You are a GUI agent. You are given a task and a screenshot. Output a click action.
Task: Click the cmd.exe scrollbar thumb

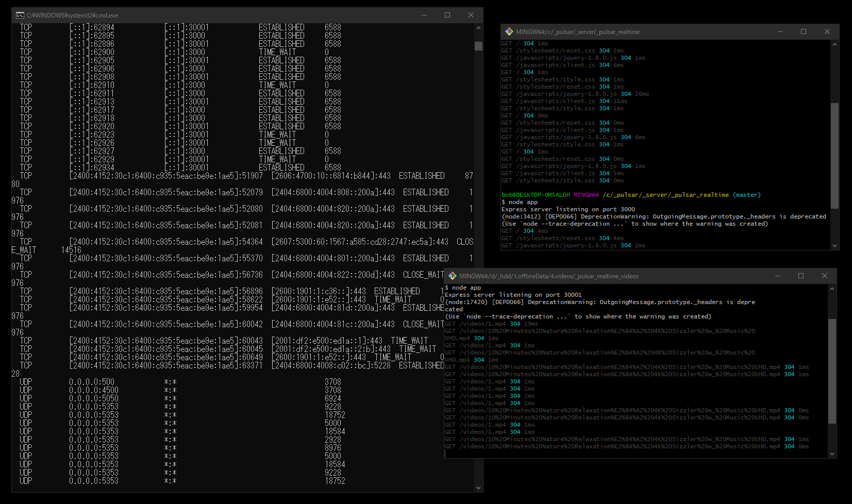[478, 46]
